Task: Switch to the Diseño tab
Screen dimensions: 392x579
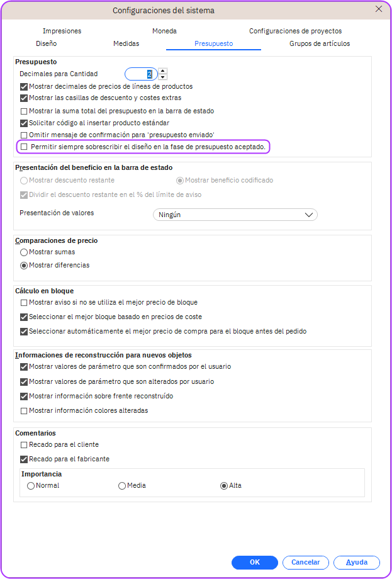Action: coord(47,43)
